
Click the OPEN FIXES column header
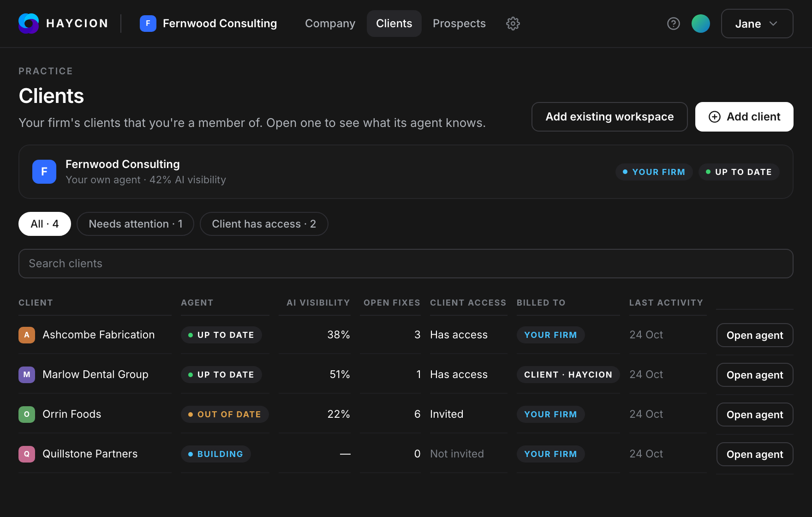tap(392, 303)
